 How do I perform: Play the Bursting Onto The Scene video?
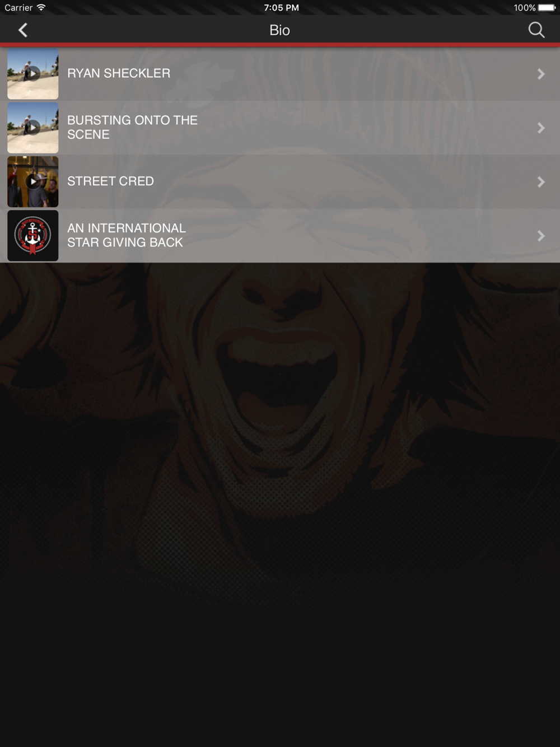pyautogui.click(x=33, y=128)
